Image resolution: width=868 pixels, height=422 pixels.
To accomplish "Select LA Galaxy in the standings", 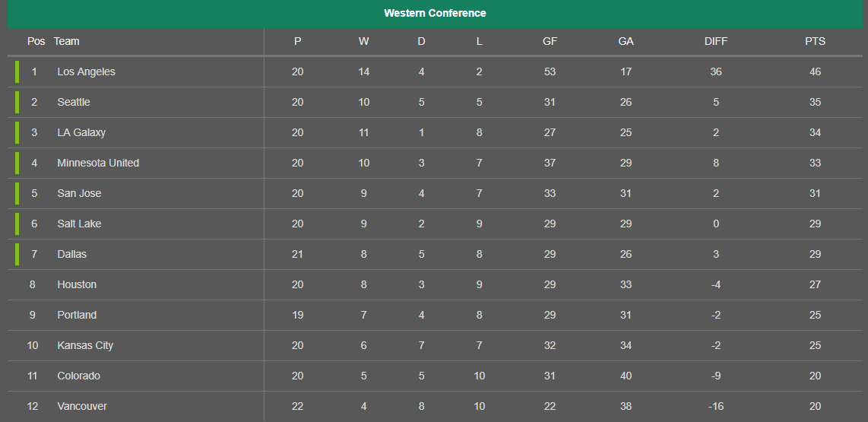I will click(81, 133).
